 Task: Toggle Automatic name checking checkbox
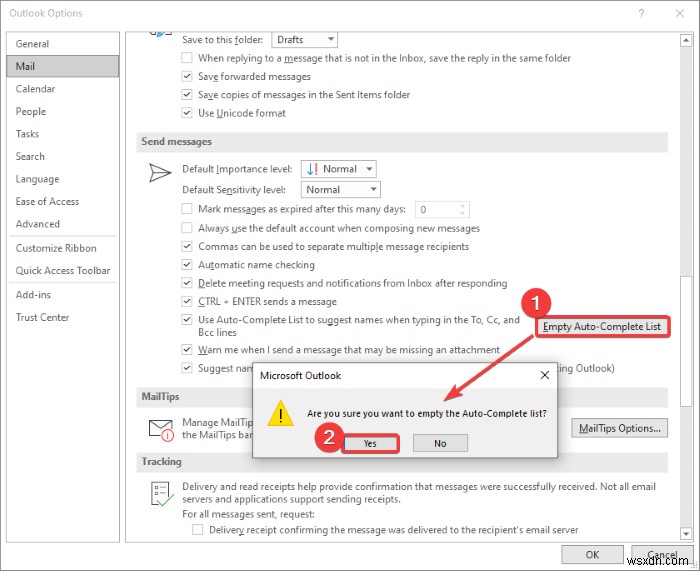187,265
